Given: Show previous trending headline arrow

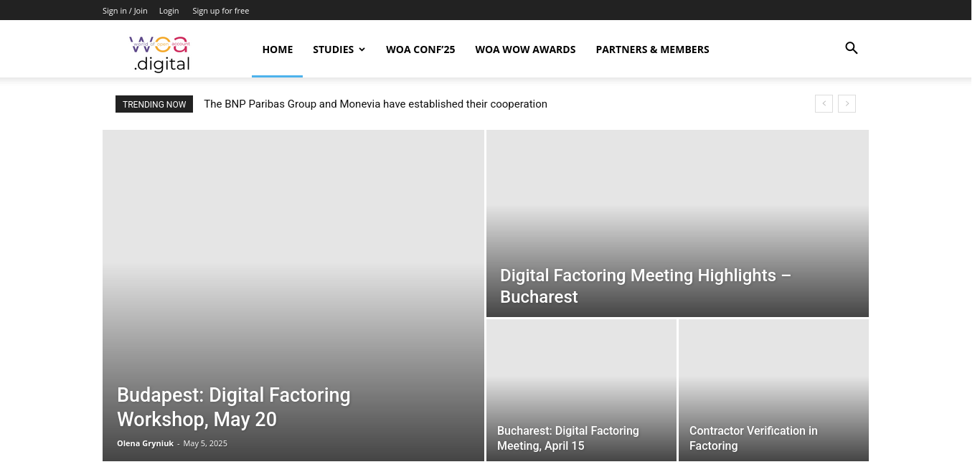Looking at the screenshot, I should tap(824, 104).
